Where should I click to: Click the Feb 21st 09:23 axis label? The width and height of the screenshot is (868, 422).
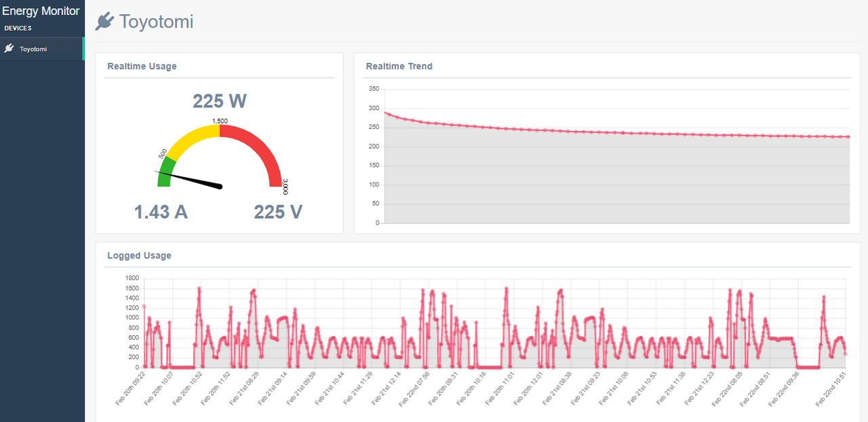(586, 388)
